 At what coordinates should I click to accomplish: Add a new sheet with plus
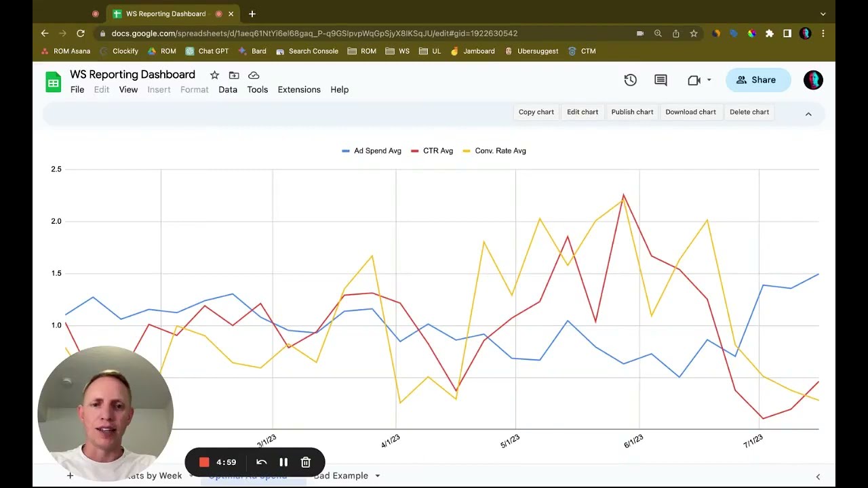[70, 476]
